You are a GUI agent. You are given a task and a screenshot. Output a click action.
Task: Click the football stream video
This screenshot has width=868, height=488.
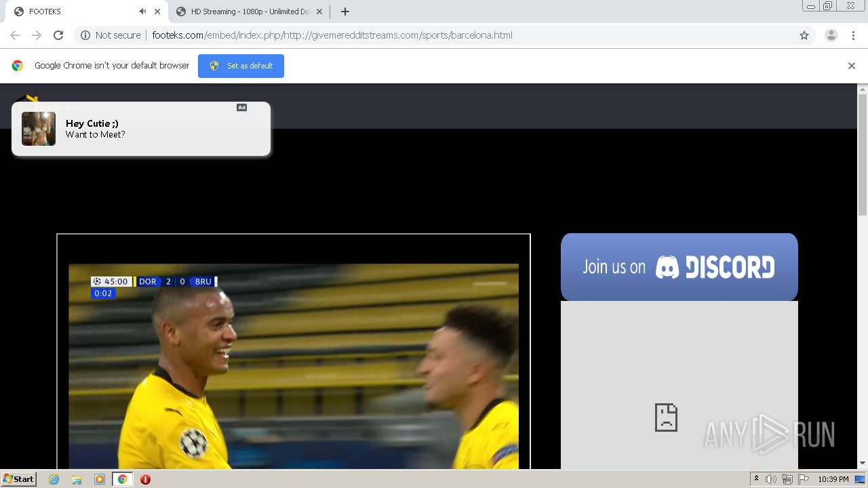(294, 366)
